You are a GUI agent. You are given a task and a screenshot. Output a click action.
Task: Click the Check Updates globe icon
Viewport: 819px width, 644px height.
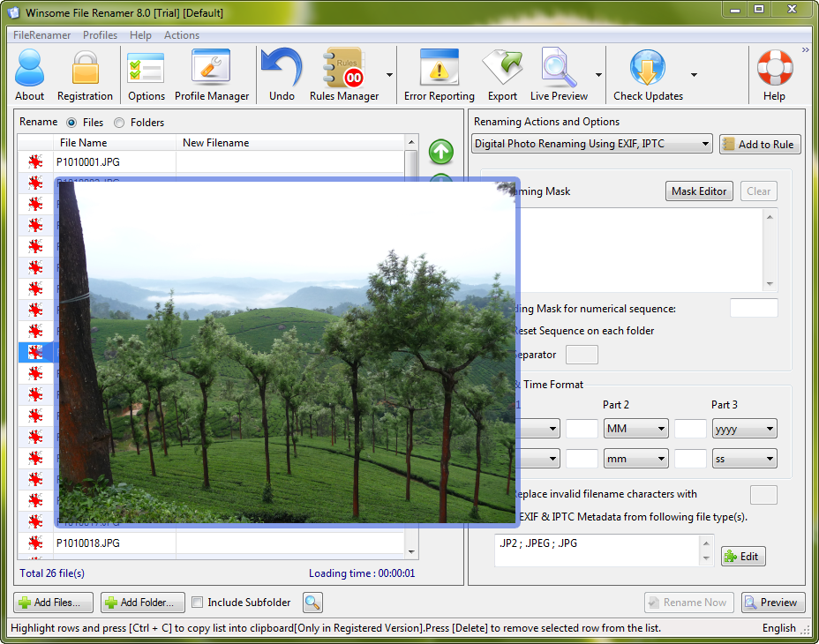(x=648, y=68)
